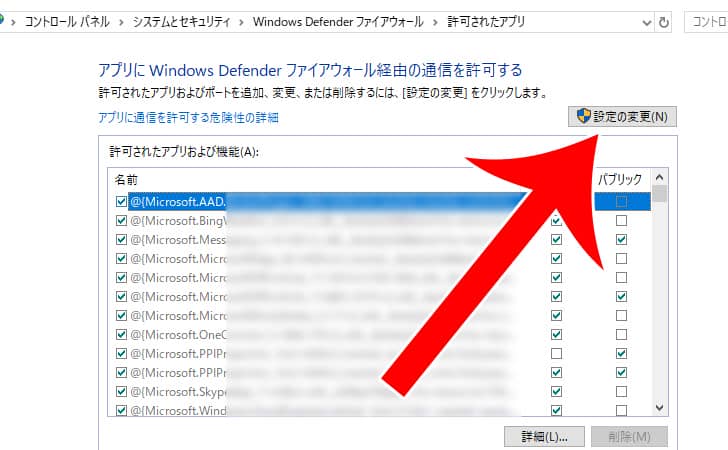The image size is (728, 450).
Task: Select the @{Microsoft.OneC list row
Action: pos(380,334)
